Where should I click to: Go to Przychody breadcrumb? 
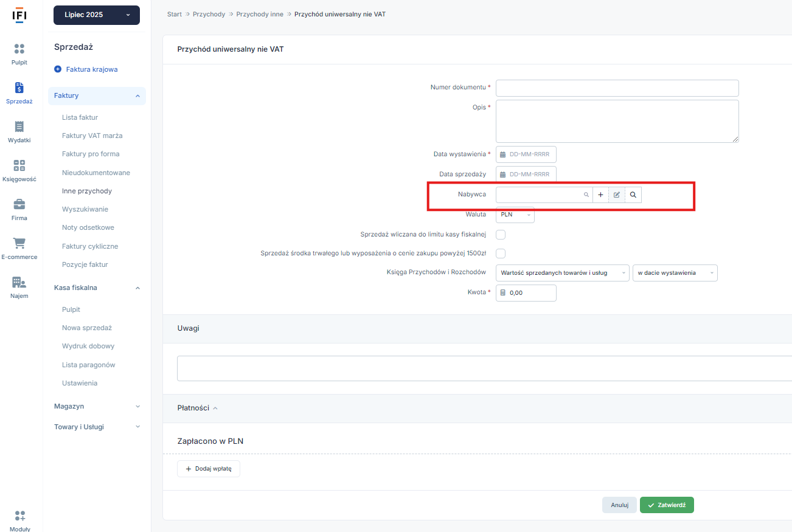(x=209, y=14)
